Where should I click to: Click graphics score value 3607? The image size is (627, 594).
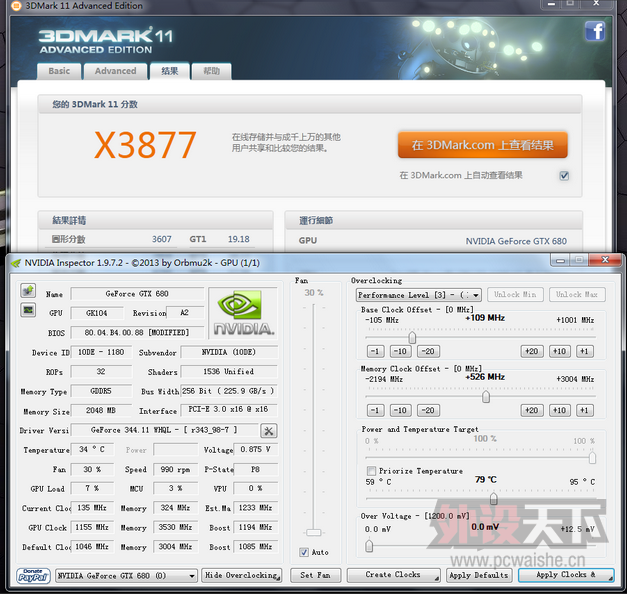[x=162, y=239]
